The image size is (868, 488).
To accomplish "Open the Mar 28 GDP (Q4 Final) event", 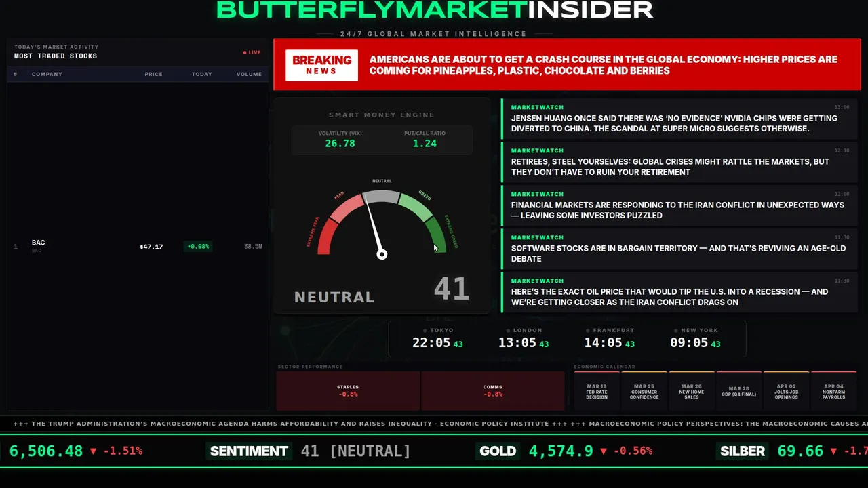I will (739, 391).
